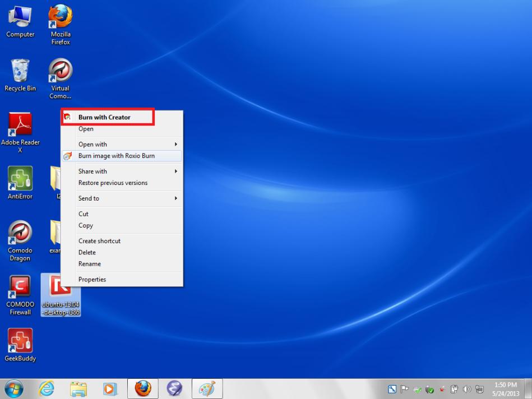Click the taskbar clock showing 1:50 PM

tap(505, 388)
